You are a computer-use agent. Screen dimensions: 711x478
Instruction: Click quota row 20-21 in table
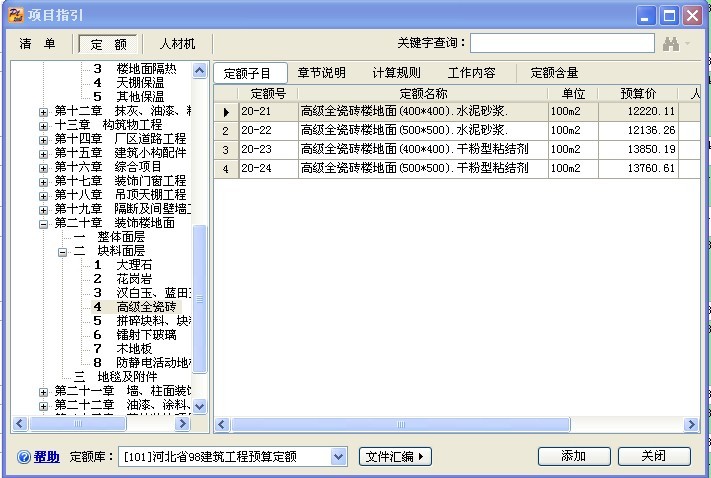[457, 112]
